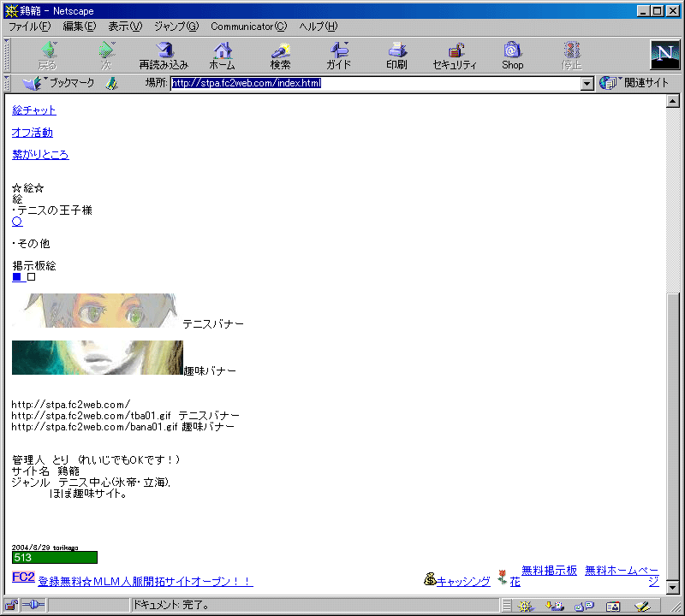Viewport: 685px width, 616px height.
Task: Open the related sites (関連サイト) menu
Action: click(x=634, y=82)
